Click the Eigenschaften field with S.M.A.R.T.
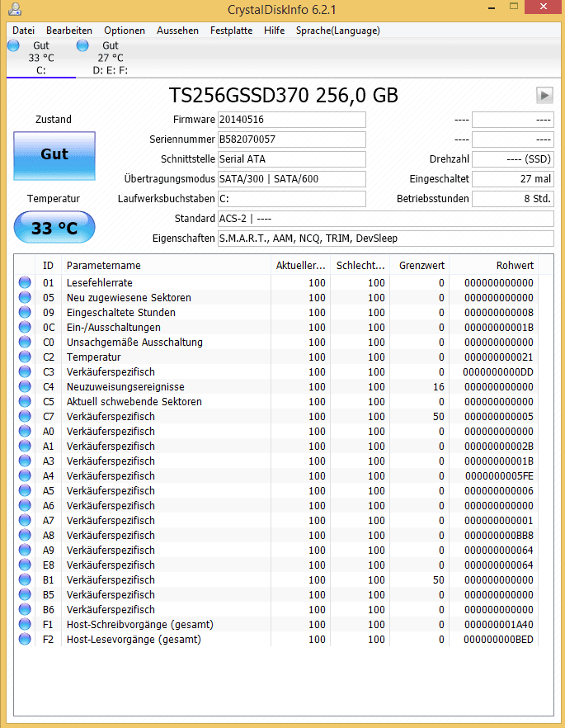 (x=386, y=239)
